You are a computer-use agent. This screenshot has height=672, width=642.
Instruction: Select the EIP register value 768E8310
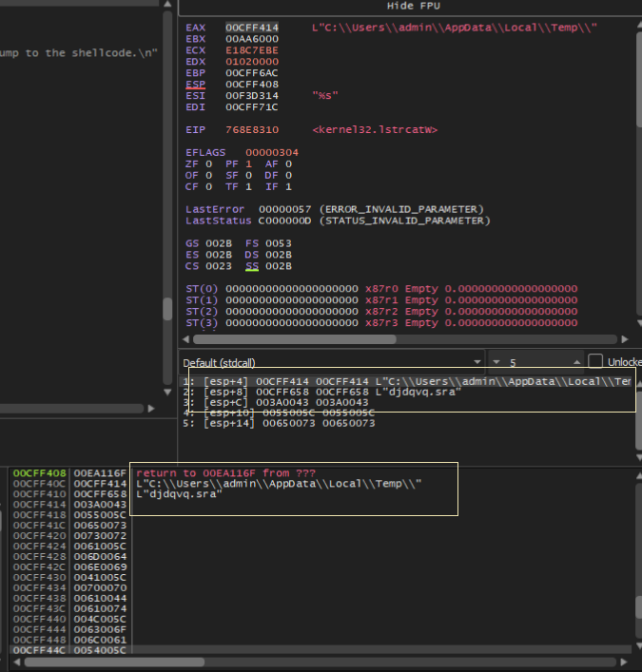tap(252, 130)
